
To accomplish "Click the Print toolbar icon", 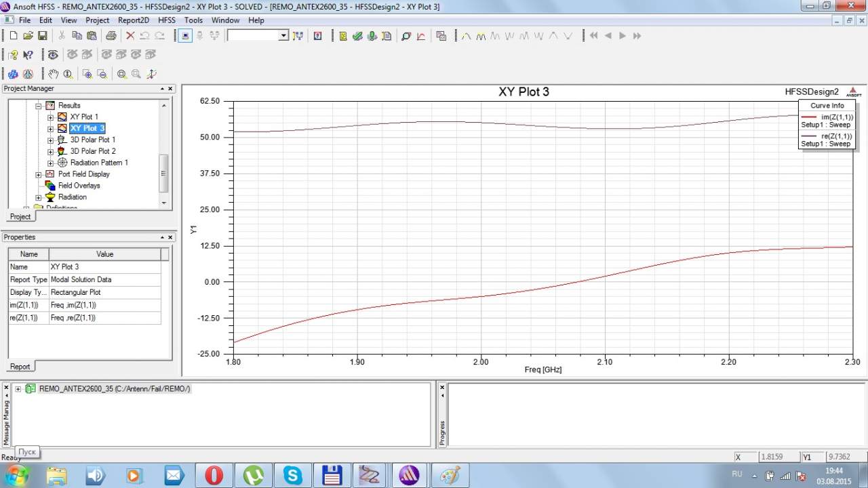I will (111, 36).
